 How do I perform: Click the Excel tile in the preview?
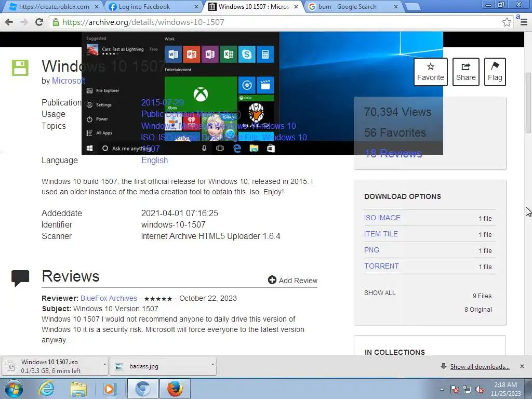pos(229,54)
